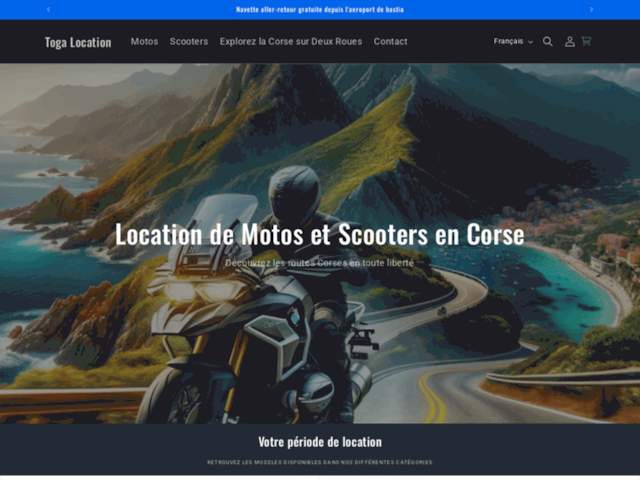Open the Motos menu item
Viewport: 640px width, 480px height.
(x=144, y=42)
